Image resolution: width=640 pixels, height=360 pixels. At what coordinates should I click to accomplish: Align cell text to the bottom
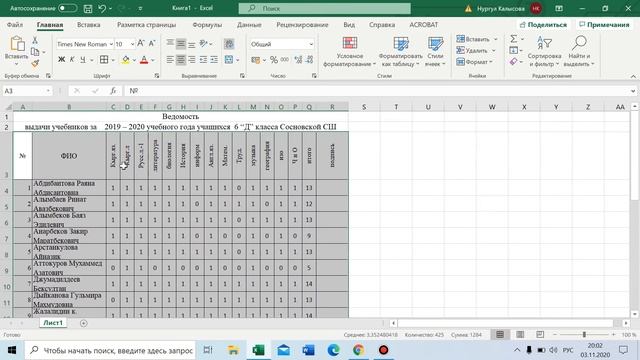191,43
